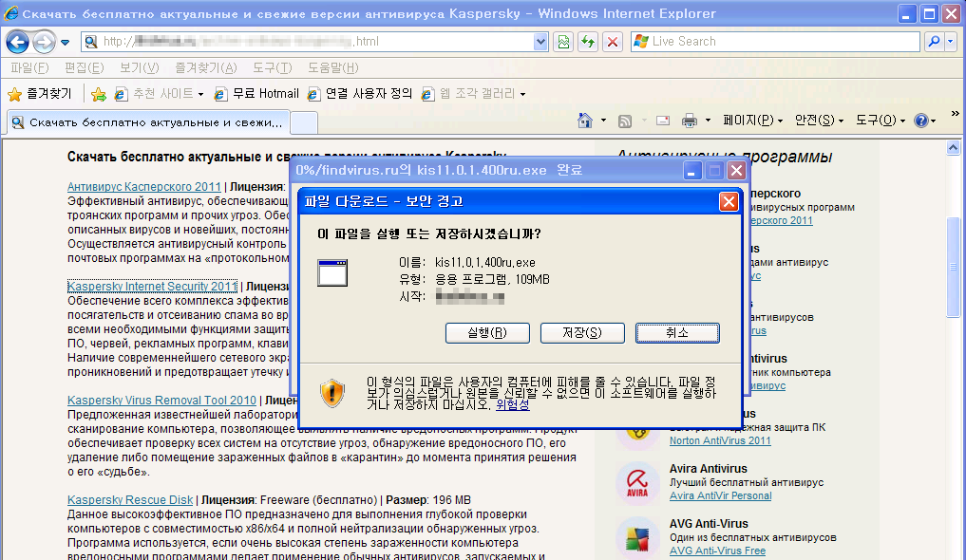Open the 도구(O) command bar menu
The width and height of the screenshot is (966, 560).
point(880,121)
